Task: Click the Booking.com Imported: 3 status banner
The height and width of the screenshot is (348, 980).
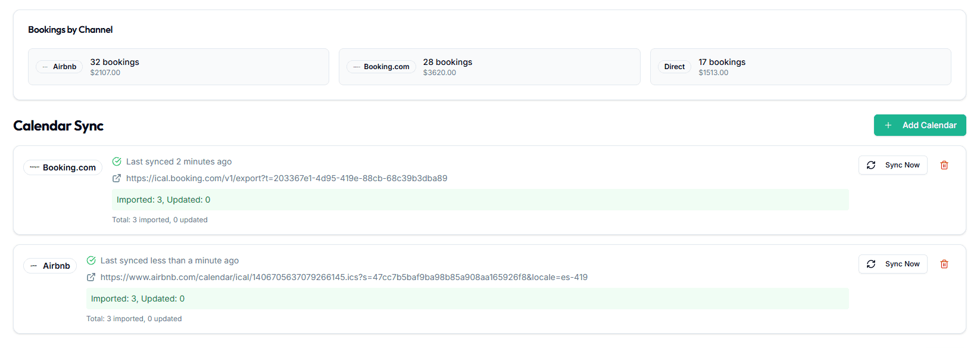Action: [480, 200]
